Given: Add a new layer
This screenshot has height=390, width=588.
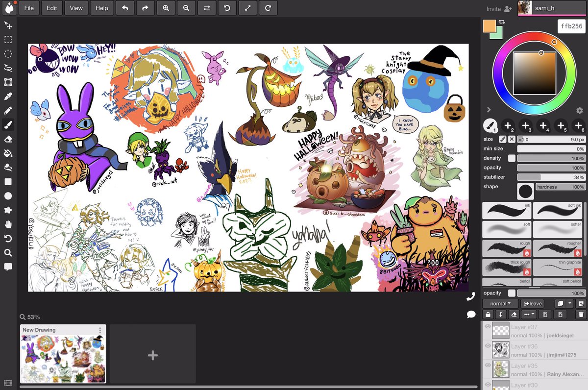Looking at the screenshot, I should coord(581,304).
